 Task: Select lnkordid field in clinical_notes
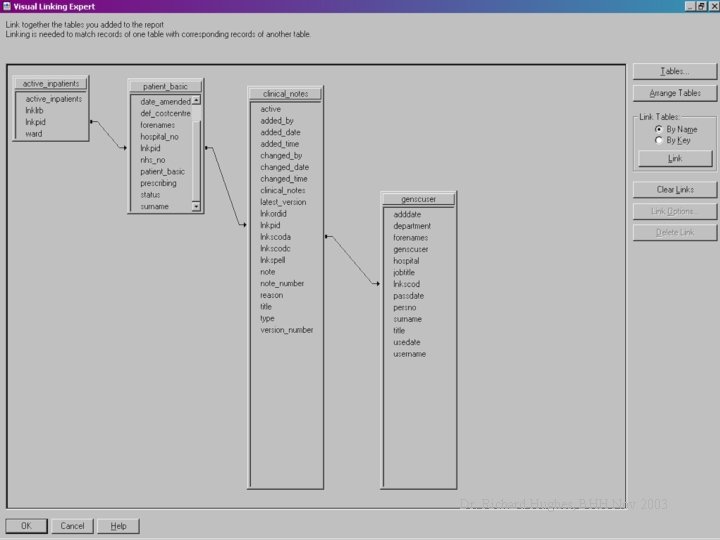[x=273, y=214]
